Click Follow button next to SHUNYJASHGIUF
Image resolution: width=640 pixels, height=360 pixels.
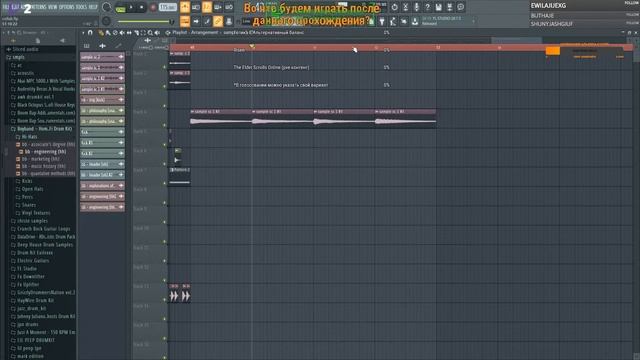(x=632, y=24)
